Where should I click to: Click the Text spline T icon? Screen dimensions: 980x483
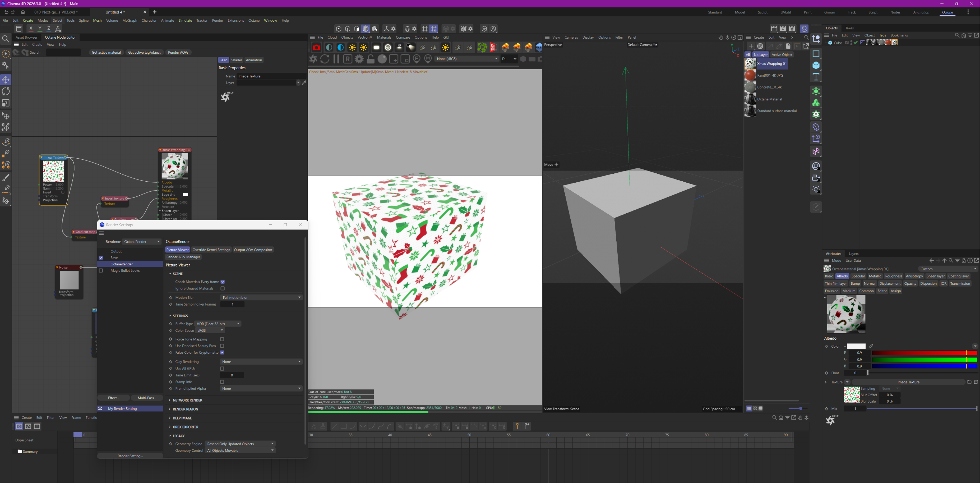click(x=816, y=77)
